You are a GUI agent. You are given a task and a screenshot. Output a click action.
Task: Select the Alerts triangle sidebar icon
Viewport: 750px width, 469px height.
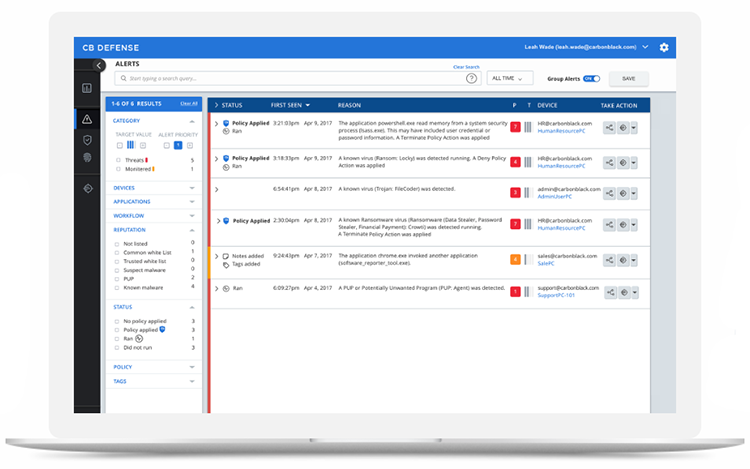[87, 119]
